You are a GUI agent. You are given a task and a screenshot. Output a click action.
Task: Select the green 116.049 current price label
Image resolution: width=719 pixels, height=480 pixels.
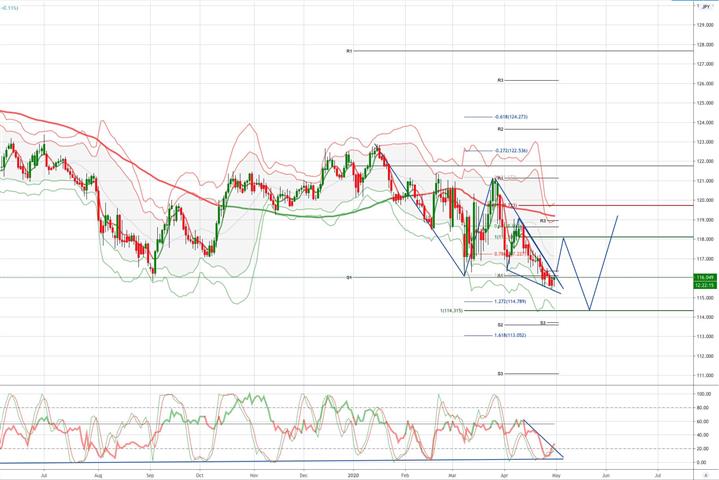click(705, 277)
